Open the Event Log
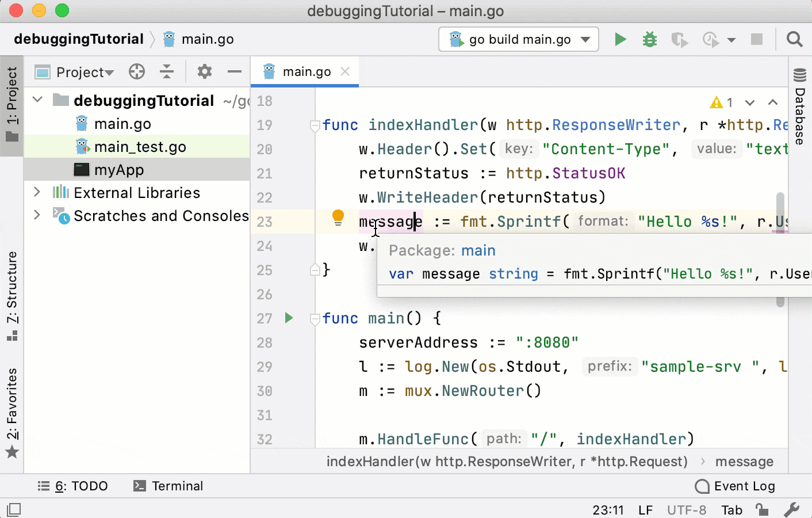 [743, 486]
